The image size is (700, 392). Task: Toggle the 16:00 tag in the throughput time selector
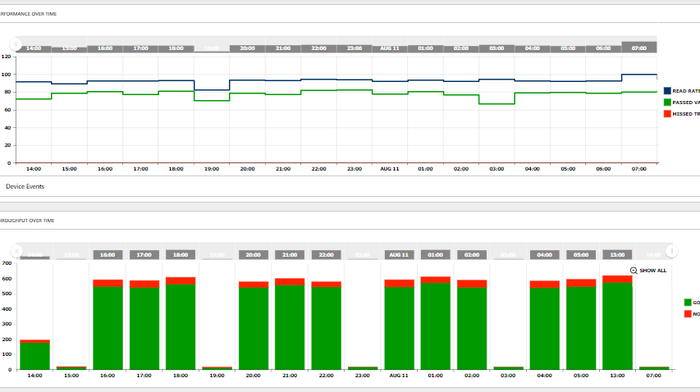[x=108, y=254]
